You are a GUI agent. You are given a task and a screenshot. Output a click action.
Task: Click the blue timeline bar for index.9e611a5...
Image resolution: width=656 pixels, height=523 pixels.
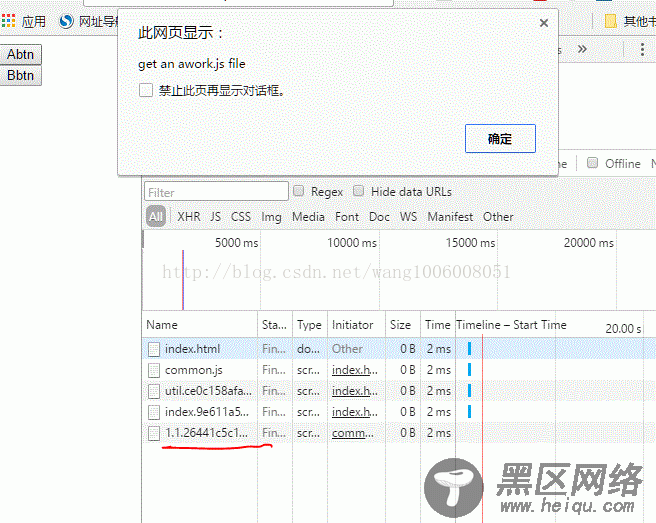[469, 411]
